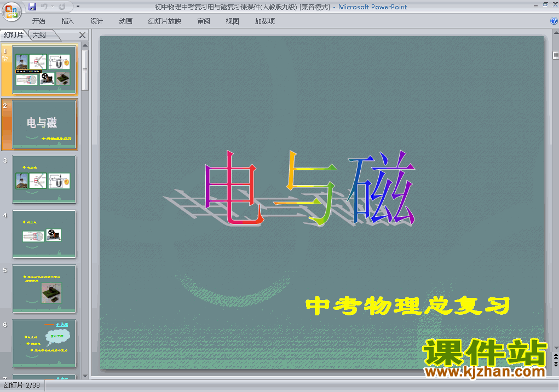Undo the last action
Viewport: 559px width, 392px height.
point(44,7)
